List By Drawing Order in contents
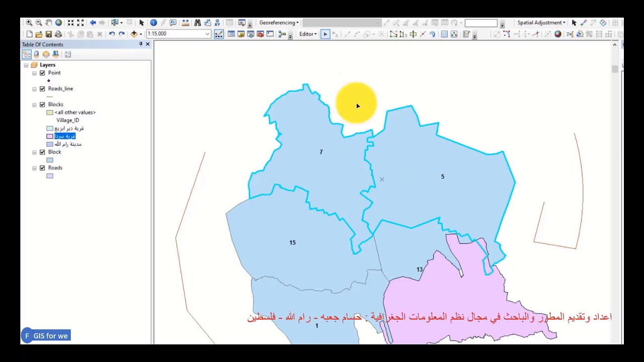This screenshot has width=644, height=362. coord(27,54)
